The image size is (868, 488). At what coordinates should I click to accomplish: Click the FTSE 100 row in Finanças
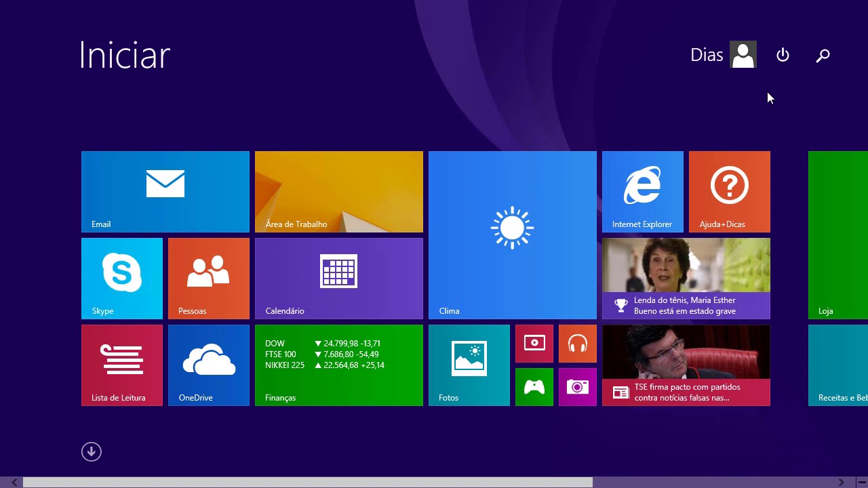(322, 354)
